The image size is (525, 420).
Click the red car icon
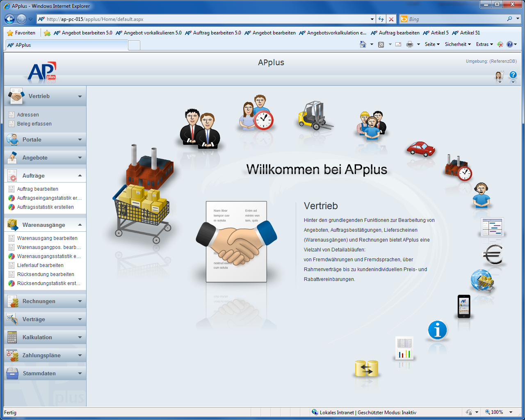click(420, 148)
